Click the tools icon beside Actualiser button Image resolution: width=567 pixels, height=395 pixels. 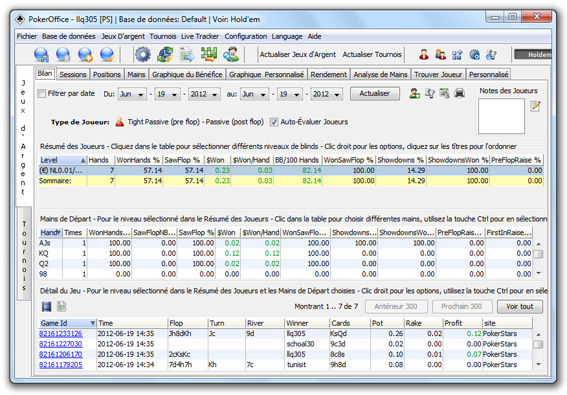click(x=430, y=94)
